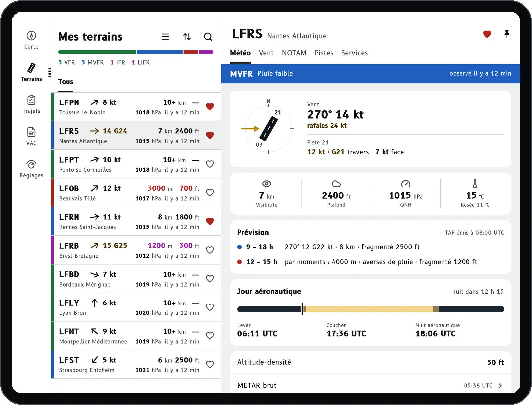Open Réglages settings icon
Image resolution: width=532 pixels, height=405 pixels.
point(31,164)
